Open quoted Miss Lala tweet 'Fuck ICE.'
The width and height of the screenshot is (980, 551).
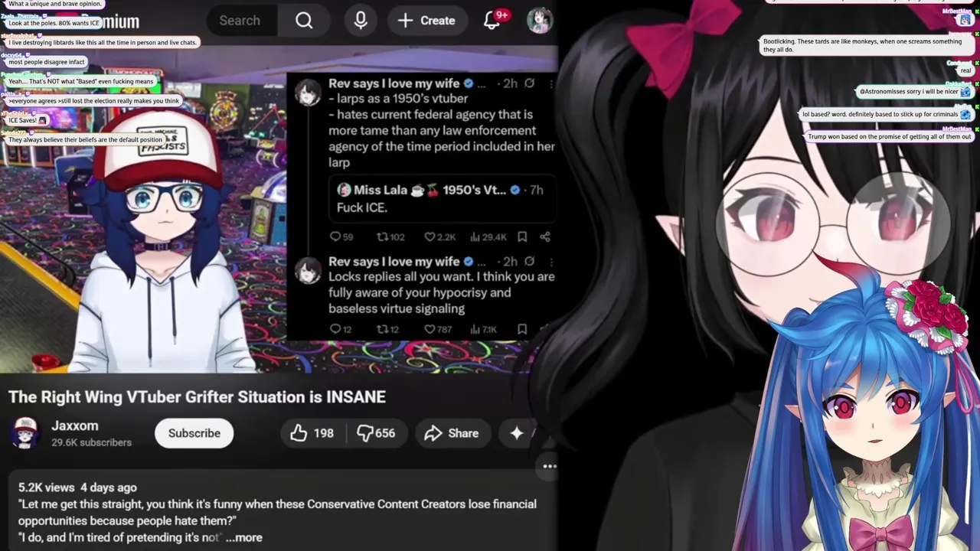(443, 198)
